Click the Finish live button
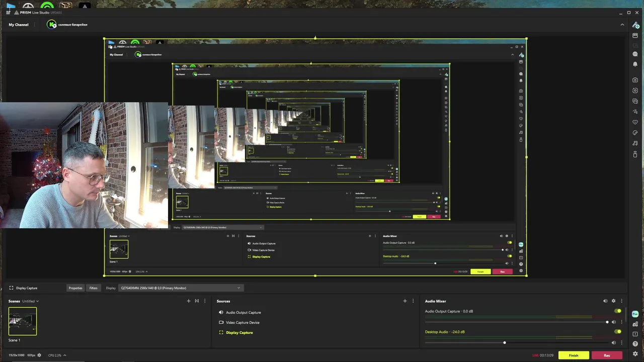Image resolution: width=644 pixels, height=362 pixels. pyautogui.click(x=574, y=355)
